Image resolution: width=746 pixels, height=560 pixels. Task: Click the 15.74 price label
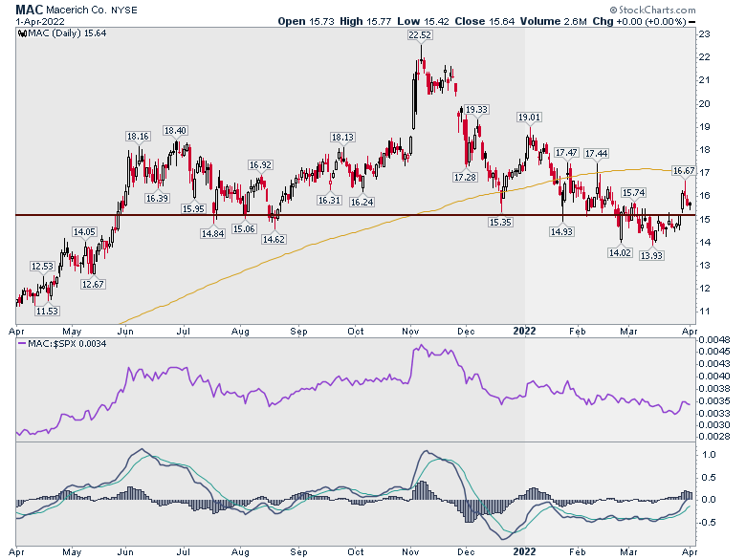(x=634, y=192)
